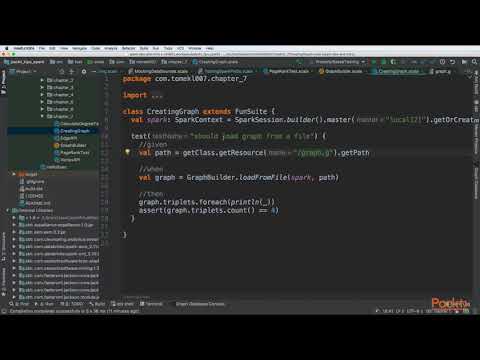Expand the chapter_6 folder
Screen dimensions: 480x360
(42, 109)
